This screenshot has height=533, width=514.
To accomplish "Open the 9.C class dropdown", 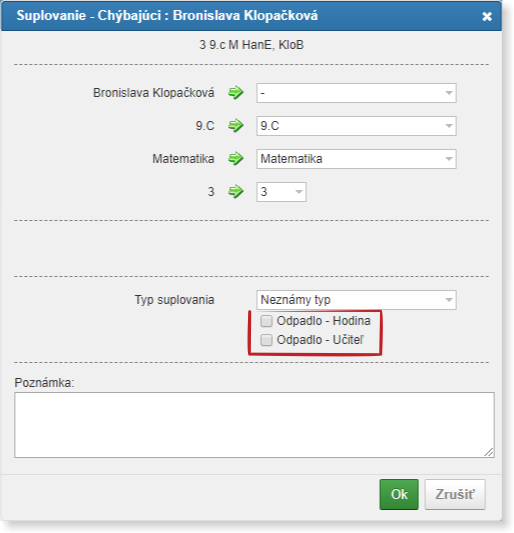I will click(x=356, y=126).
